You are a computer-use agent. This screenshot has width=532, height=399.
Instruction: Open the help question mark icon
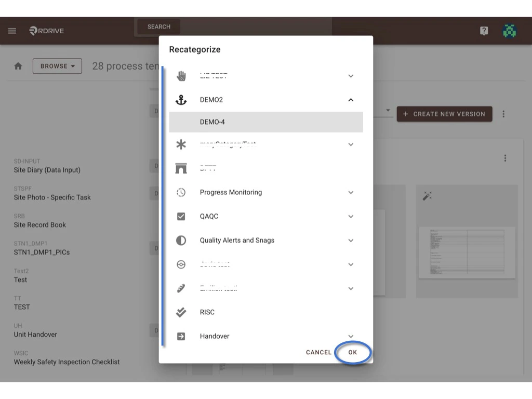coord(484,31)
